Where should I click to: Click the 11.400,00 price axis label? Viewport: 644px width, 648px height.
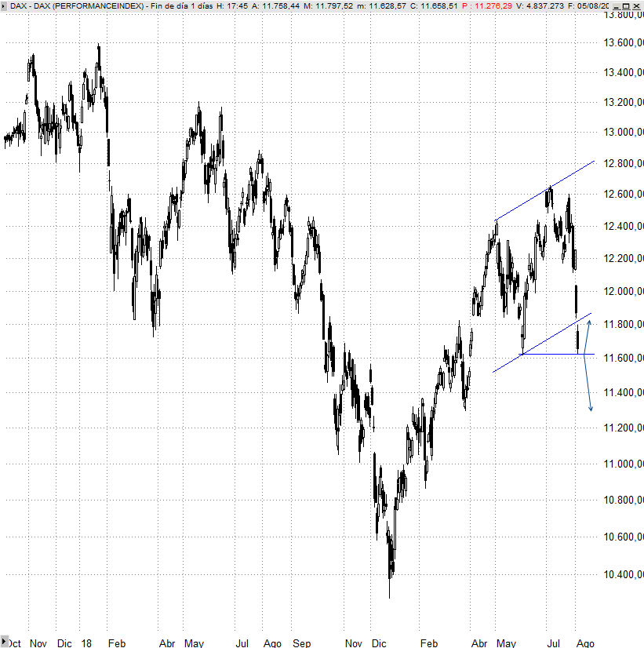[623, 392]
